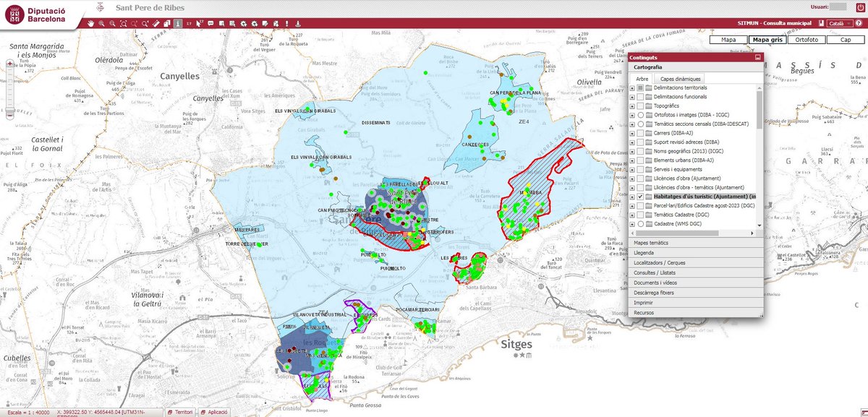Viewport: 868px width, 417px height.
Task: Click the Aplicació button in status bar
Action: [x=213, y=412]
